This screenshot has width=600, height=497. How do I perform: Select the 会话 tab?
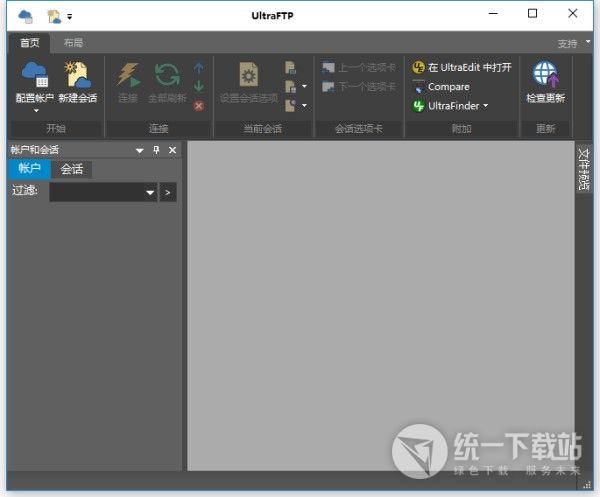click(72, 169)
